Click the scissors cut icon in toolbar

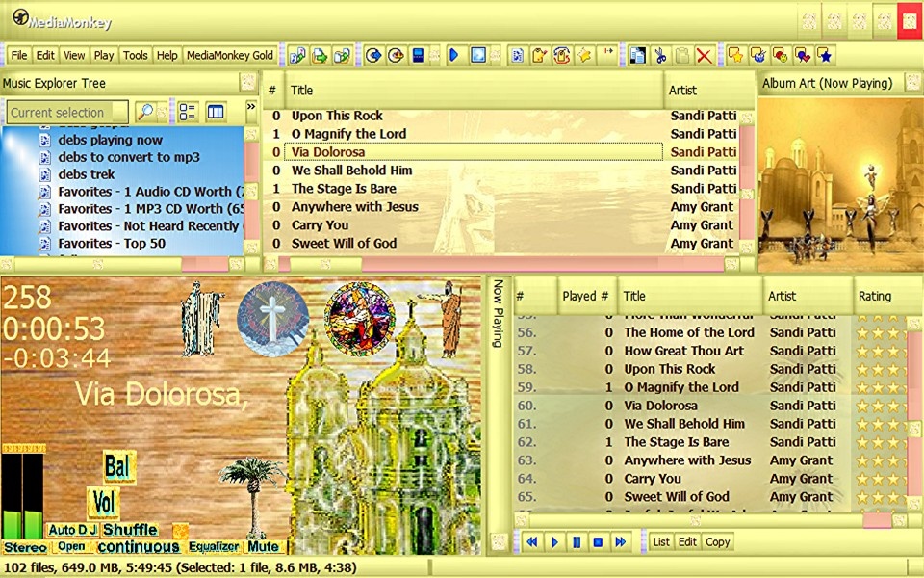(660, 56)
